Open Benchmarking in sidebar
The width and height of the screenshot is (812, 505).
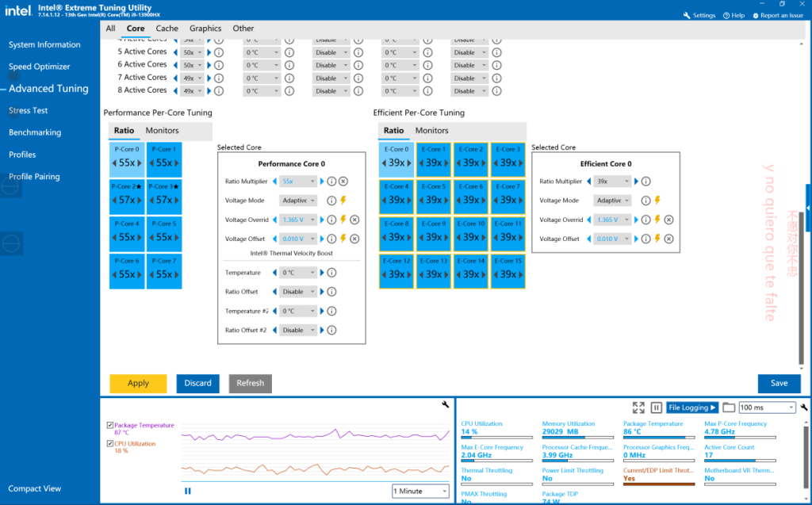pyautogui.click(x=35, y=132)
